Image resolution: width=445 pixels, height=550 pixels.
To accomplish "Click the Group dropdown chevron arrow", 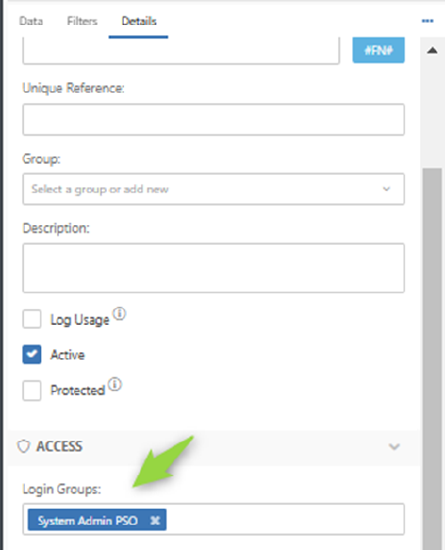I will click(386, 189).
